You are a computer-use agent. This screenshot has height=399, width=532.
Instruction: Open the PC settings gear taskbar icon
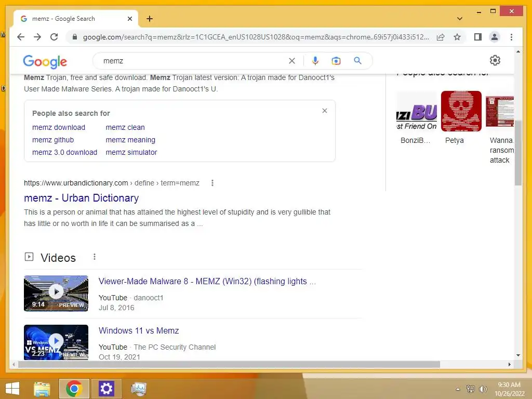pos(106,389)
